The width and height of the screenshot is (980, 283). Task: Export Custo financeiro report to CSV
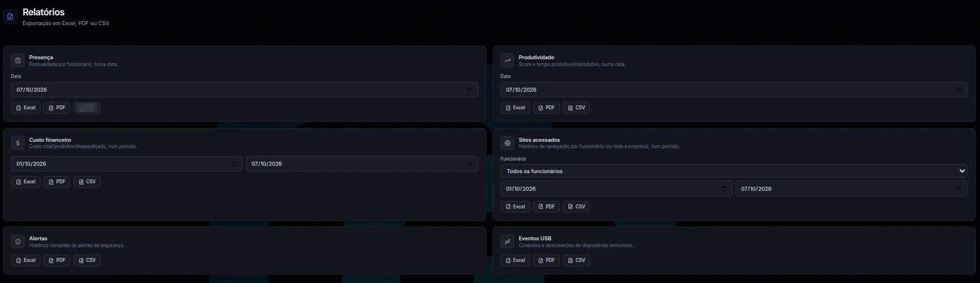(x=87, y=182)
